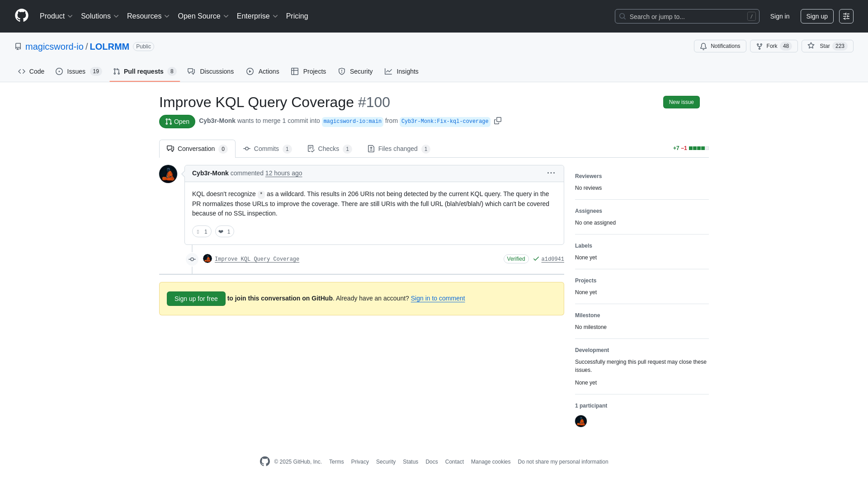The width and height of the screenshot is (868, 488).
Task: Click the Open pull request status badge
Action: [177, 122]
